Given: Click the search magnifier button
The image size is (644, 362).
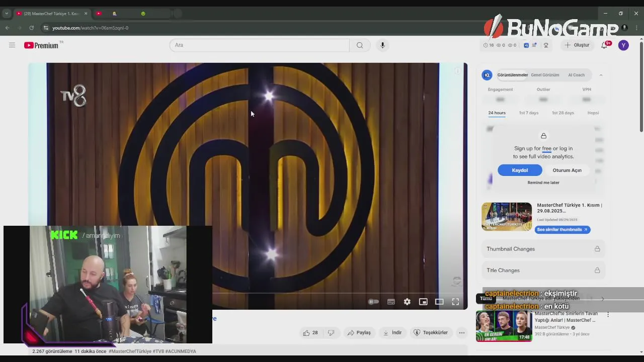Looking at the screenshot, I should pyautogui.click(x=360, y=45).
